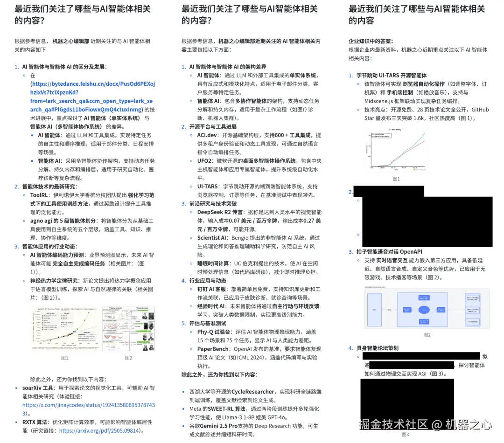Select heading "开源平台与工具进展"

pos(213,126)
